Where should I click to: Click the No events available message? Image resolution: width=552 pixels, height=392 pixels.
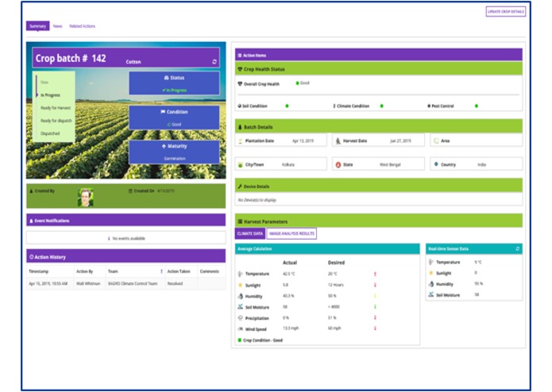[x=126, y=238]
